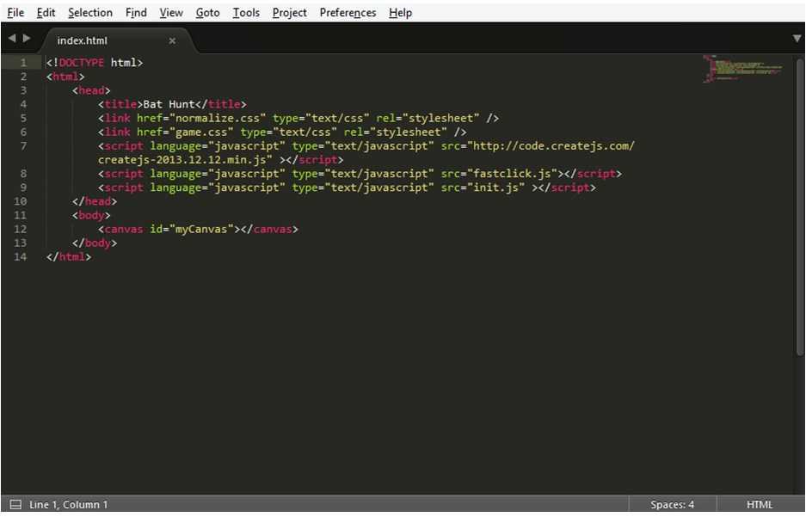This screenshot has width=812, height=517.
Task: Open the Spaces: 4 indentation menu
Action: (672, 504)
